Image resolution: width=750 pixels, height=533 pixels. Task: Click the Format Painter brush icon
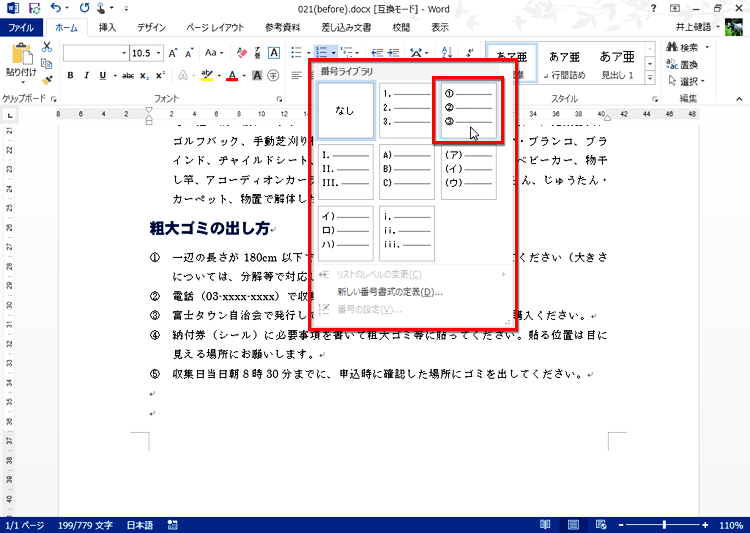point(46,80)
